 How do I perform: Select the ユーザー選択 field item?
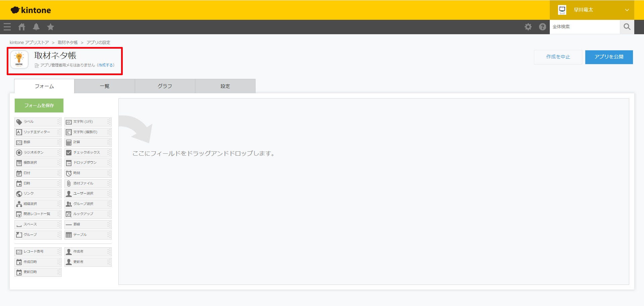tap(88, 194)
